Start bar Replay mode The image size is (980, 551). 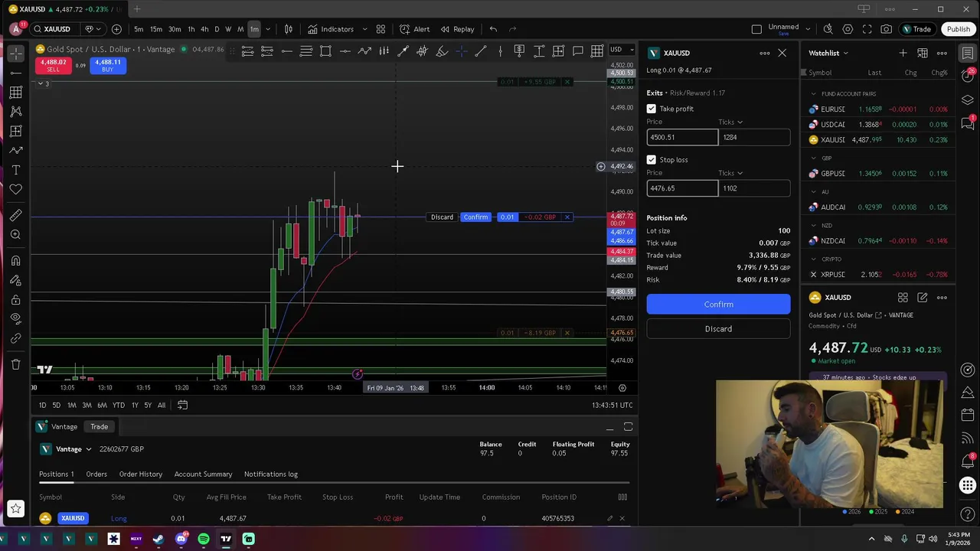pos(457,29)
